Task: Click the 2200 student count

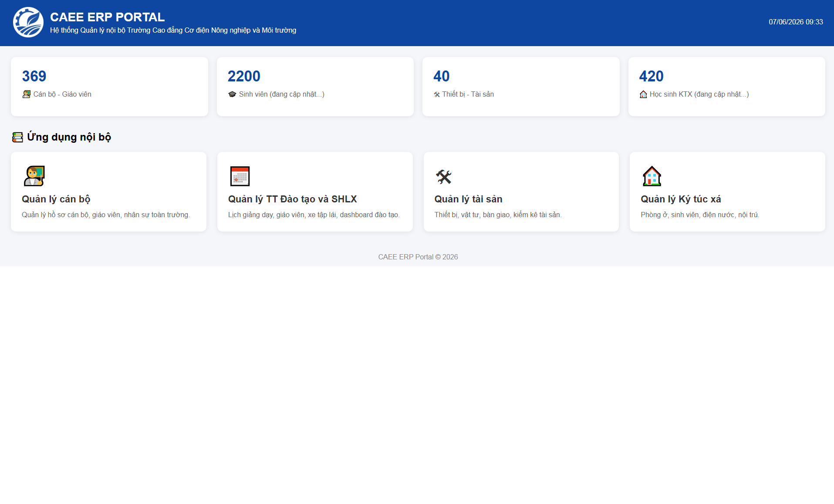Action: coord(244,76)
